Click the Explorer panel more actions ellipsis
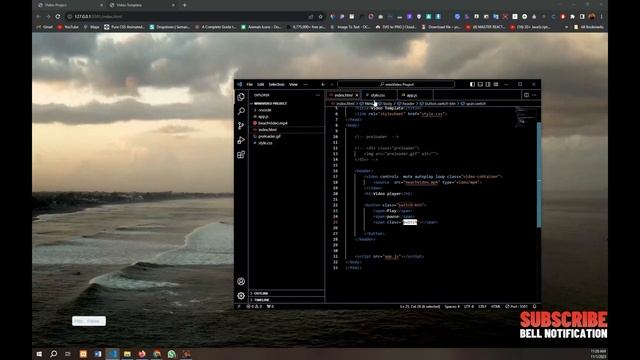 [x=318, y=95]
